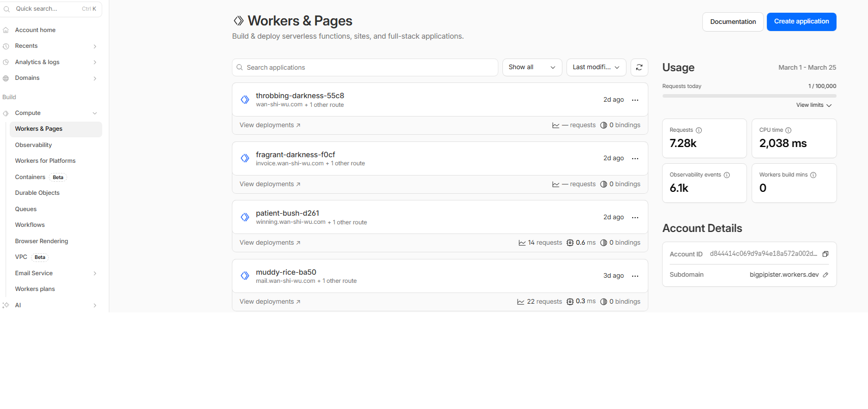Viewport: 868px width, 409px height.
Task: Click the Quick search field
Action: click(x=51, y=9)
